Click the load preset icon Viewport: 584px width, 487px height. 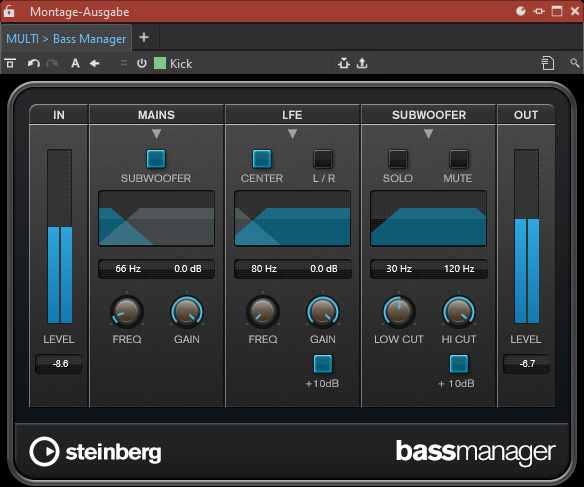pos(344,63)
